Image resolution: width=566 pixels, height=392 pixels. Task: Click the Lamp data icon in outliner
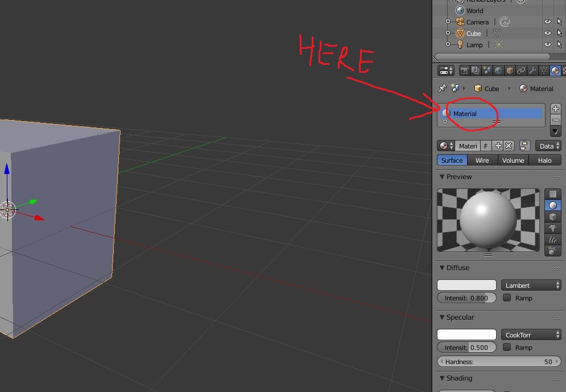click(x=499, y=45)
